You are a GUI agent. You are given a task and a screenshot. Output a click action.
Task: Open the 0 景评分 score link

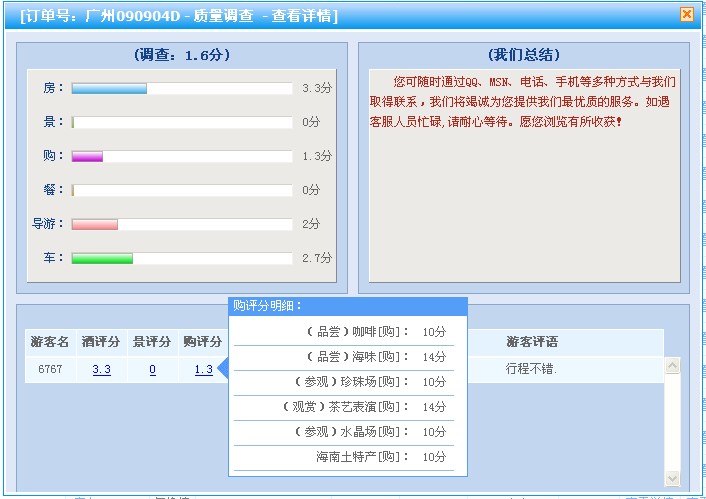[x=152, y=370]
